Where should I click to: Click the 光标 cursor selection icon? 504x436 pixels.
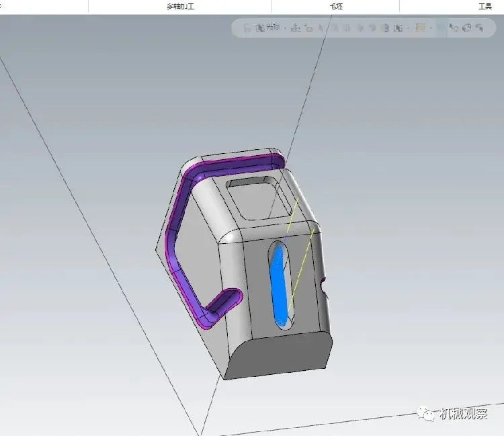tap(260, 28)
